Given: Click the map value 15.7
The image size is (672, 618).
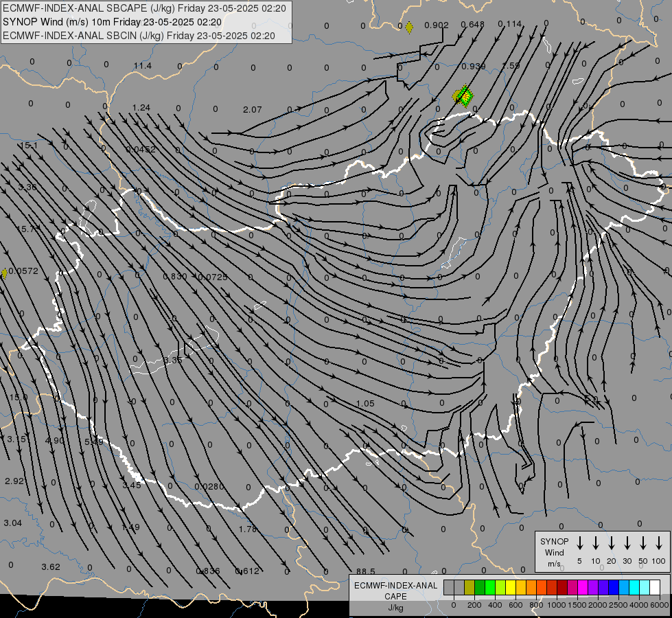Looking at the screenshot, I should pyautogui.click(x=25, y=229).
